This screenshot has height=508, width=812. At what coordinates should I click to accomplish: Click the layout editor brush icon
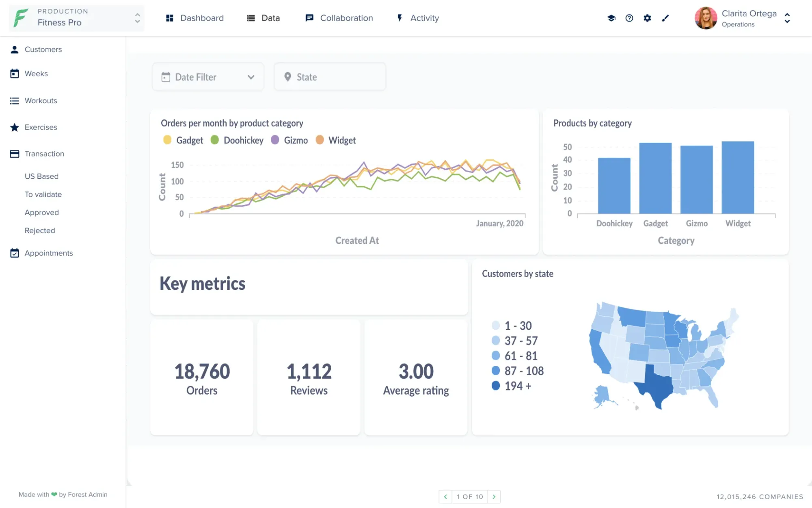(665, 18)
